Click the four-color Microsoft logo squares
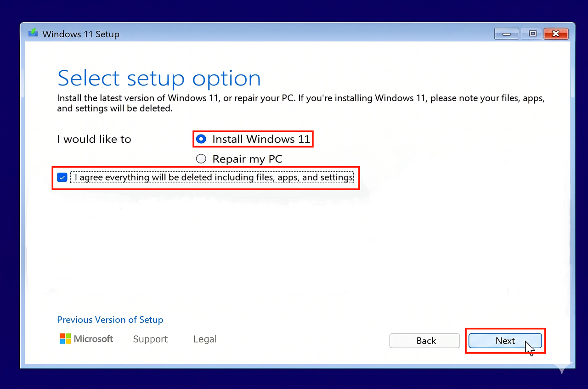The height and width of the screenshot is (389, 588). tap(65, 339)
